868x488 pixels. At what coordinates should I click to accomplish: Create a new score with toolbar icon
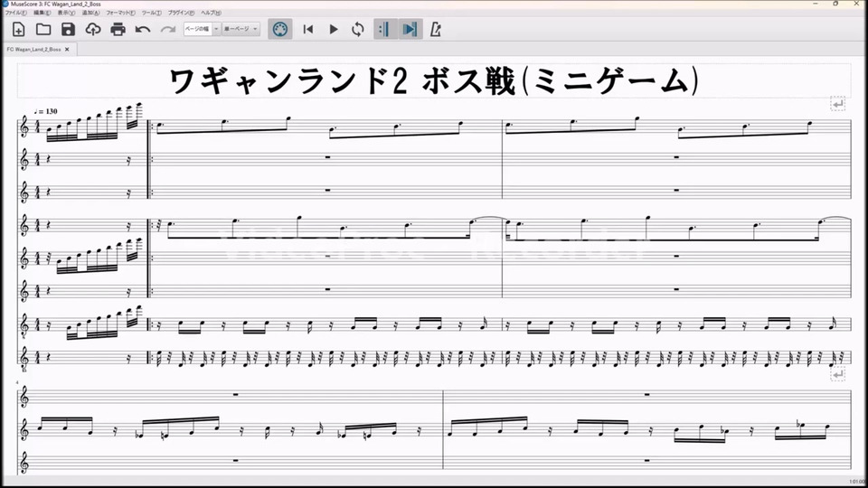(18, 29)
